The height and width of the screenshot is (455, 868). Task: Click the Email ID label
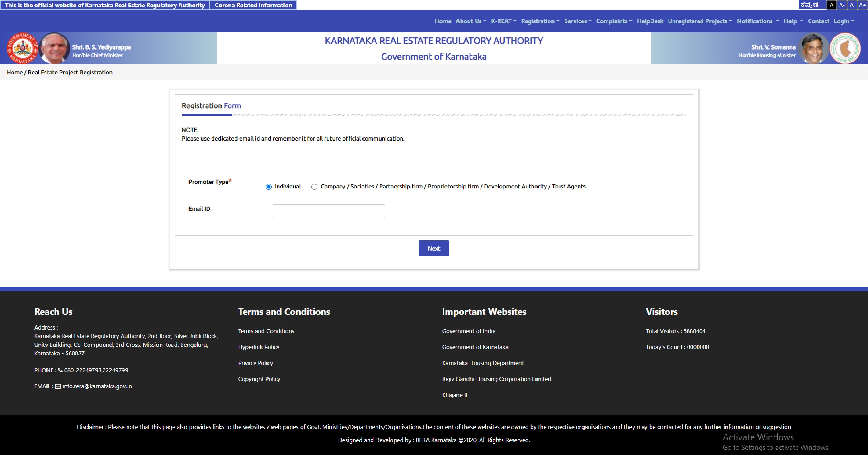(x=199, y=209)
